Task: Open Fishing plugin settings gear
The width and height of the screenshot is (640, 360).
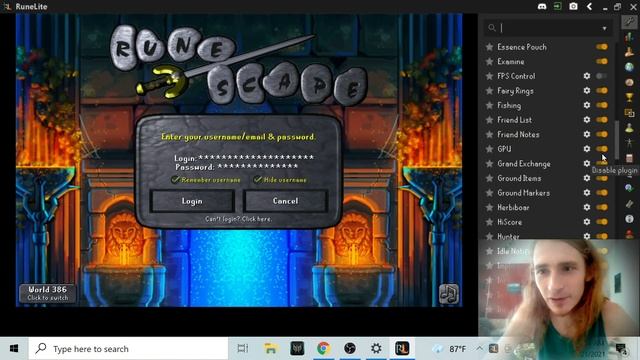Action: [587, 105]
